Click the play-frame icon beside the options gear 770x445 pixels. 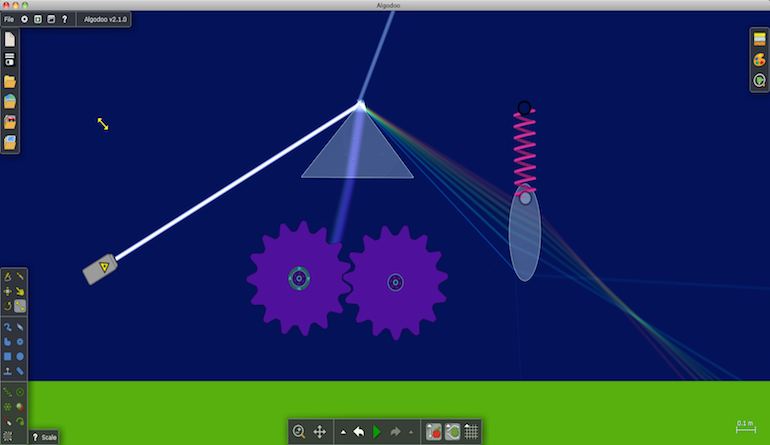(38, 19)
